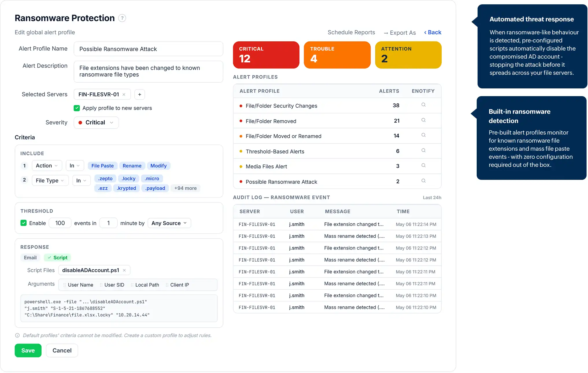Remove FIN-FILESVR-01 from selected servers
This screenshot has width=588, height=373.
pyautogui.click(x=124, y=94)
